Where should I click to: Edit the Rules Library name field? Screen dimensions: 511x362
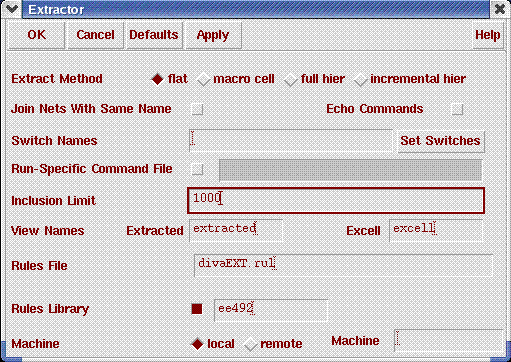(x=271, y=310)
